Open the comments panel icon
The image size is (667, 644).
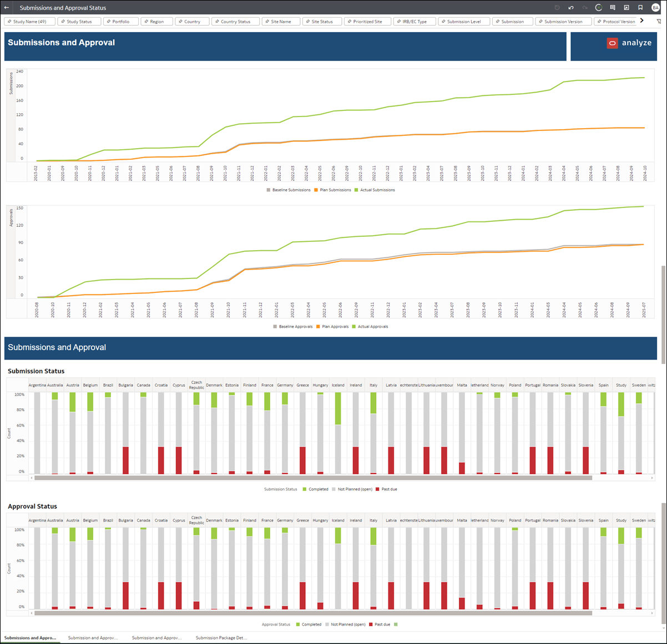pos(613,7)
